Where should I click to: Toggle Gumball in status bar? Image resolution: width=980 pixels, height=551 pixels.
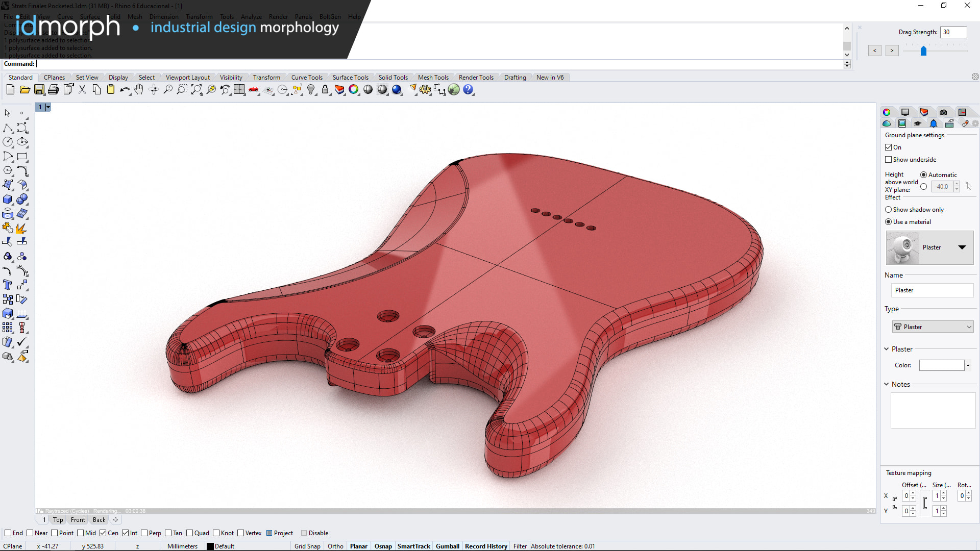point(447,546)
